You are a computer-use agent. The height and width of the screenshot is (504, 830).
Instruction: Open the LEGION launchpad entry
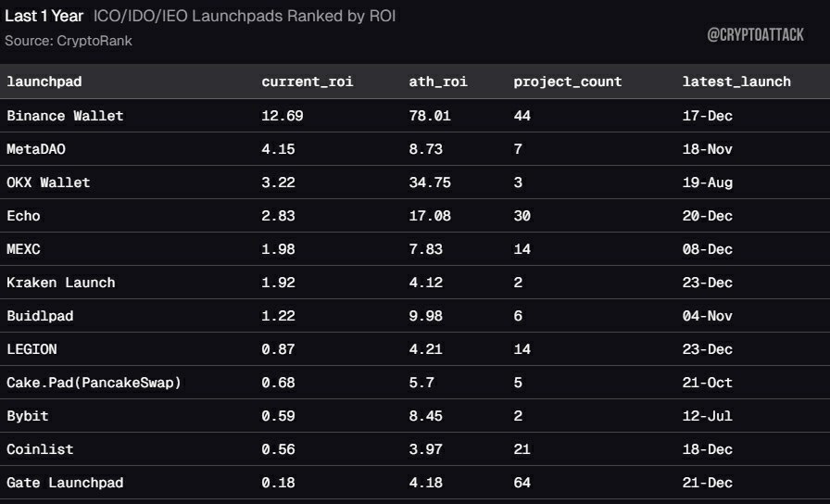click(x=31, y=349)
